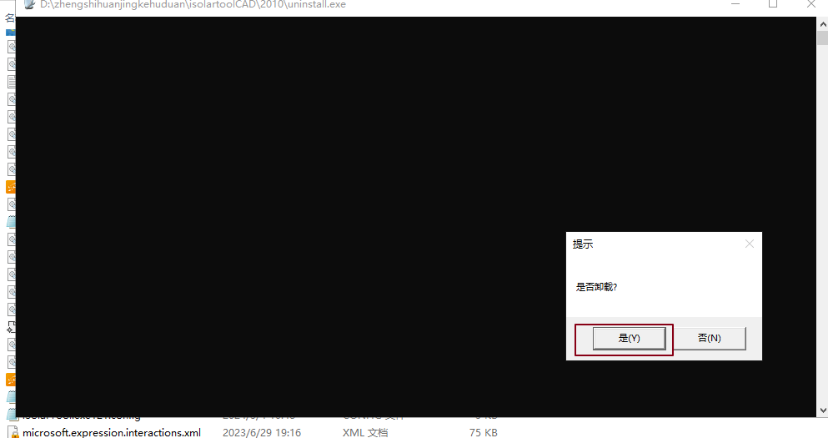
Task: Click the uninstall.exe path in the title bar
Action: pos(192,4)
